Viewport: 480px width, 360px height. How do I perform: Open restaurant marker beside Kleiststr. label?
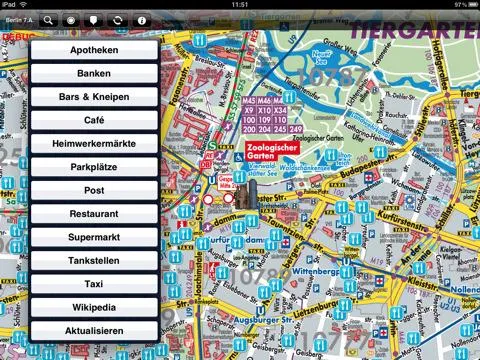[419, 268]
